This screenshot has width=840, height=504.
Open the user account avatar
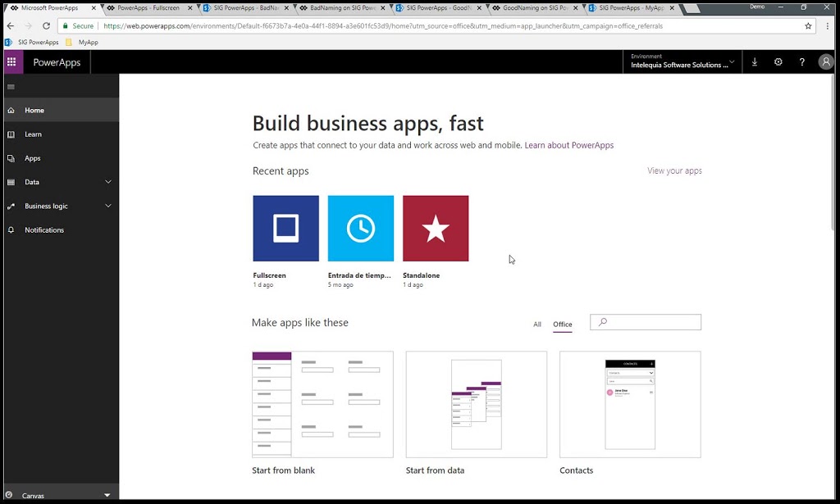click(x=826, y=62)
